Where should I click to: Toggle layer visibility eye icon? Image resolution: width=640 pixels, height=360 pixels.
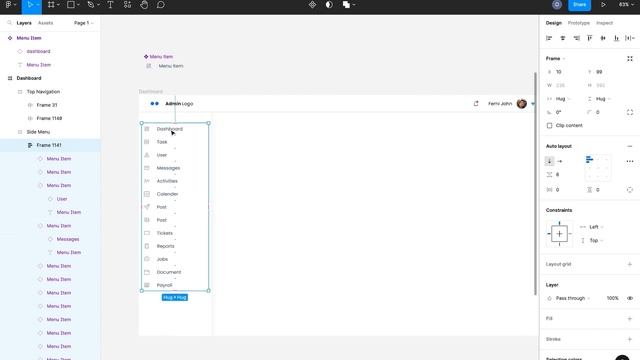pos(630,298)
